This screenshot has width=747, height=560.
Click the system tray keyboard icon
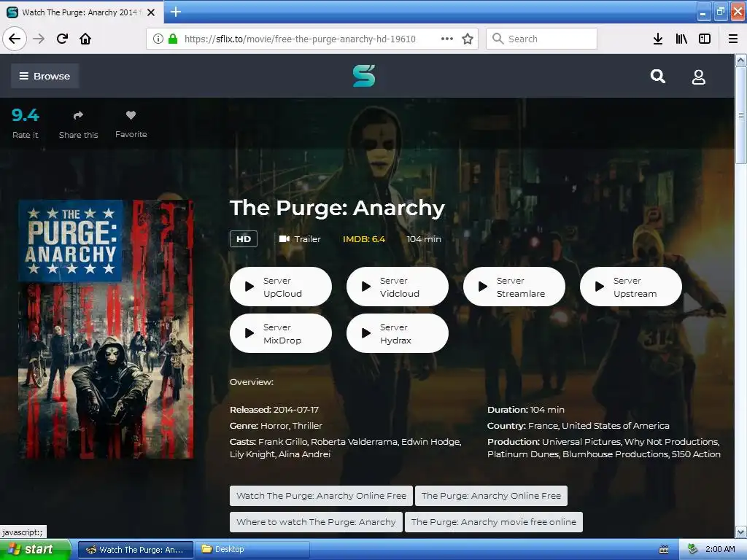pyautogui.click(x=664, y=550)
